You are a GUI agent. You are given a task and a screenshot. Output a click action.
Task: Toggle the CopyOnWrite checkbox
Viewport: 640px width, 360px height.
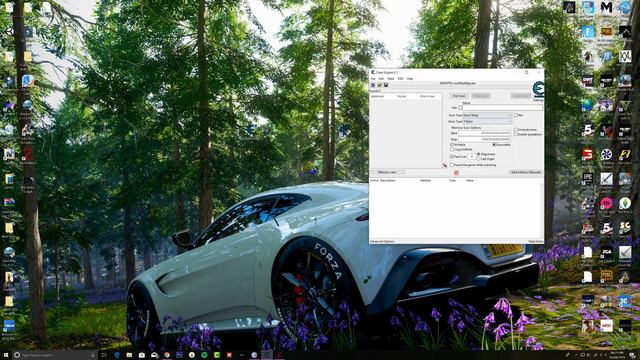tap(452, 150)
